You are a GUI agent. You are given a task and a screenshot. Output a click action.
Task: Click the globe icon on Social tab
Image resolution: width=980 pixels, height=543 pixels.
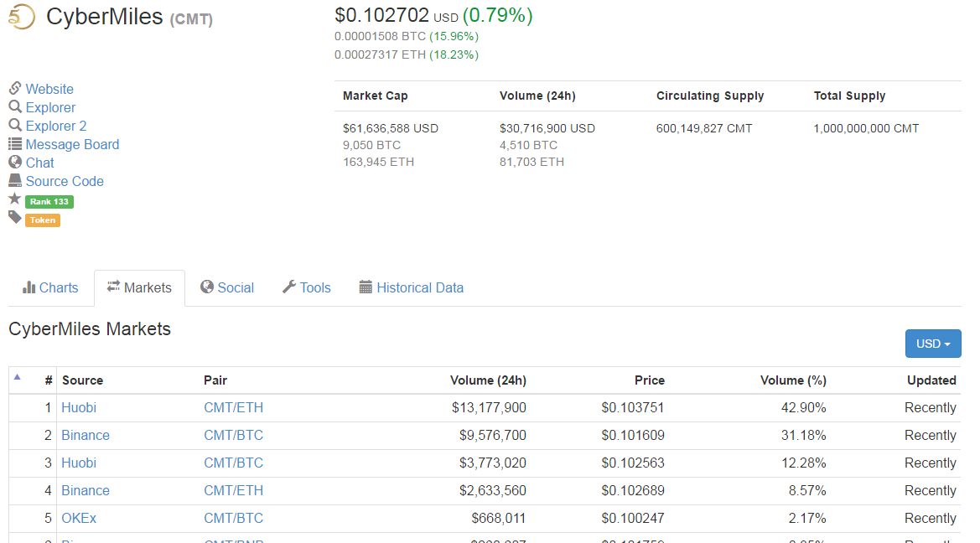(207, 287)
